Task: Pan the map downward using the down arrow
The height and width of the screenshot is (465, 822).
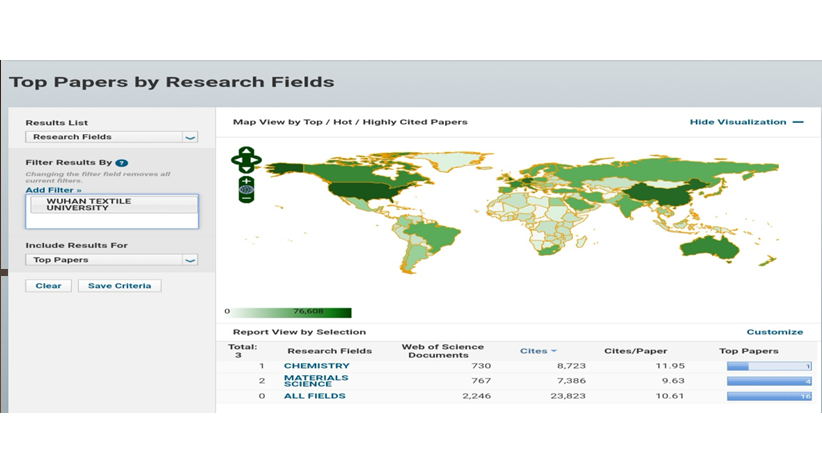Action: 246,167
